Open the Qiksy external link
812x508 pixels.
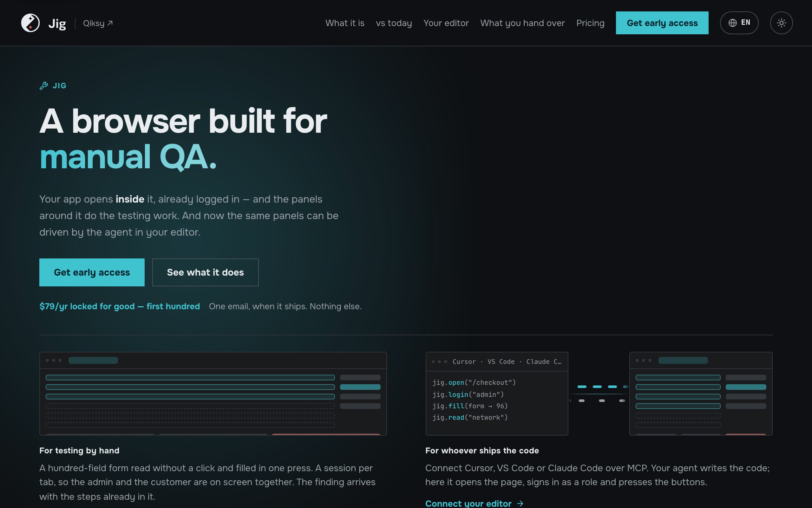pos(98,23)
